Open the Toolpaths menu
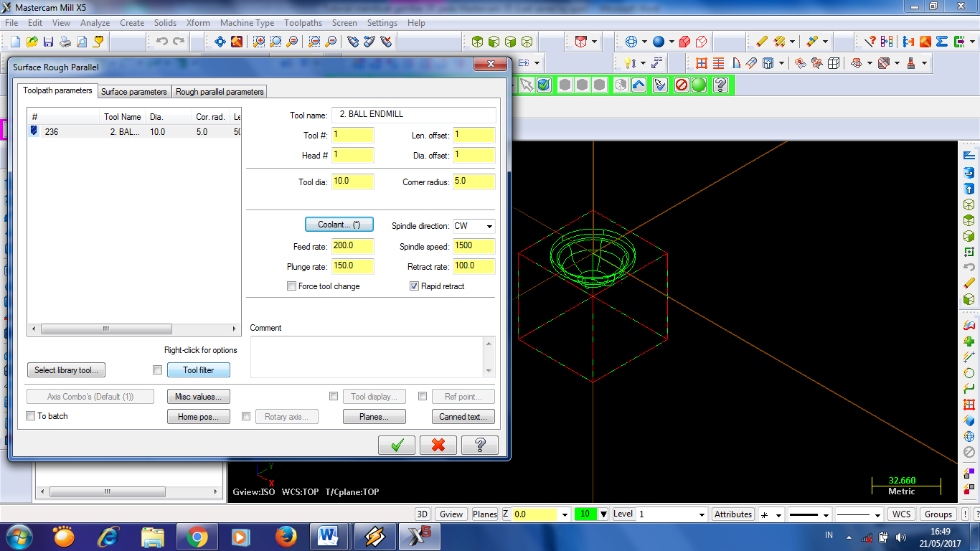This screenshot has width=980, height=551. click(303, 23)
